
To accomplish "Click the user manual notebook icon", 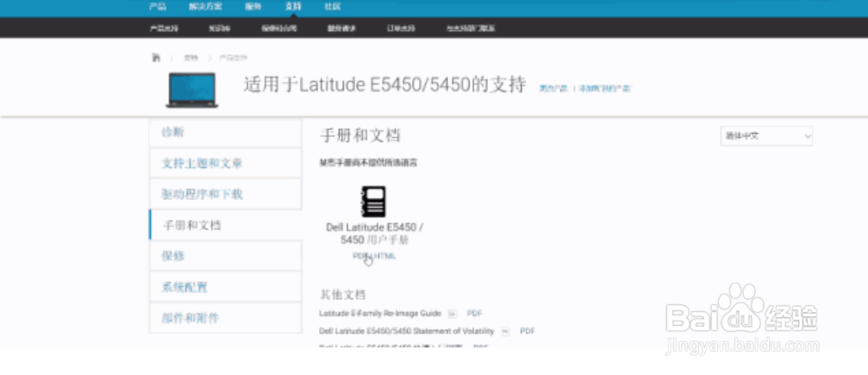I will tap(373, 201).
